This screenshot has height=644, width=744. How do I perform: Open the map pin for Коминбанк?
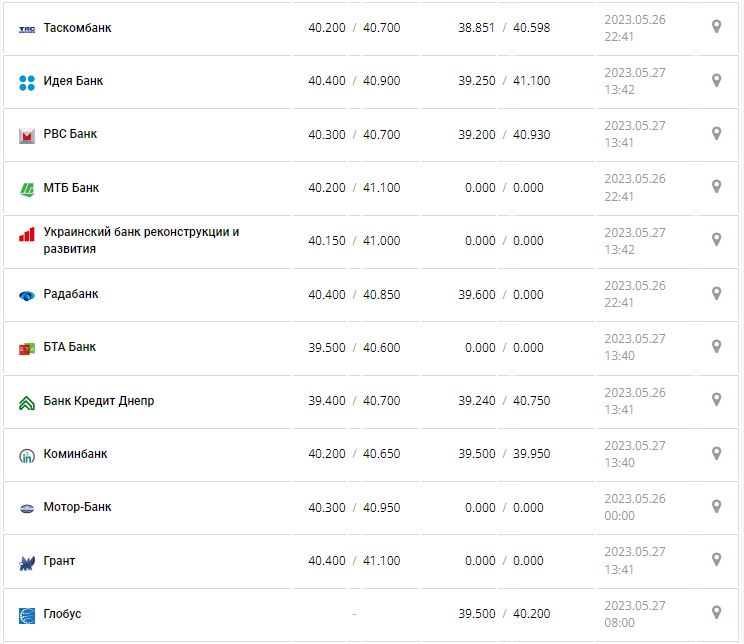pyautogui.click(x=716, y=453)
